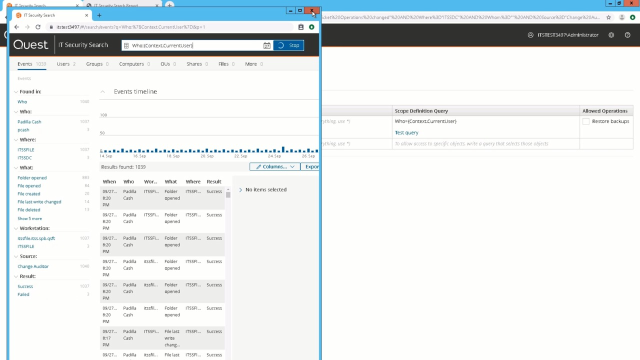Filter by File created events

click(29, 194)
